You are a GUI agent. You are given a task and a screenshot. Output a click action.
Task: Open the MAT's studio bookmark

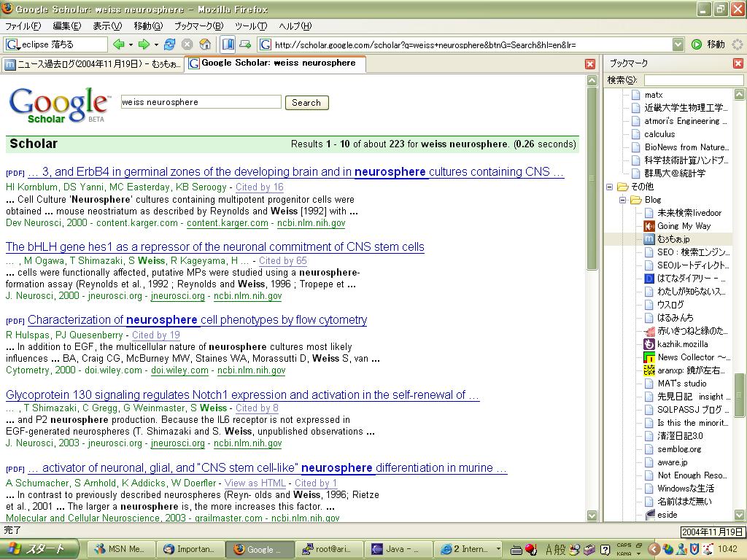pos(675,384)
